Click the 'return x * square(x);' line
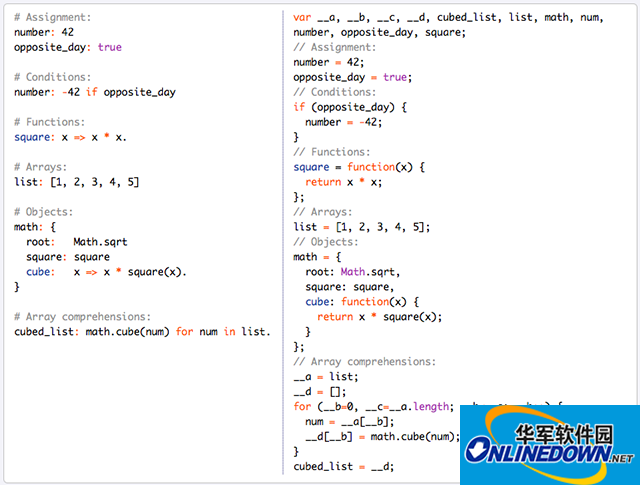Image resolution: width=640 pixels, height=485 pixels. point(380,317)
